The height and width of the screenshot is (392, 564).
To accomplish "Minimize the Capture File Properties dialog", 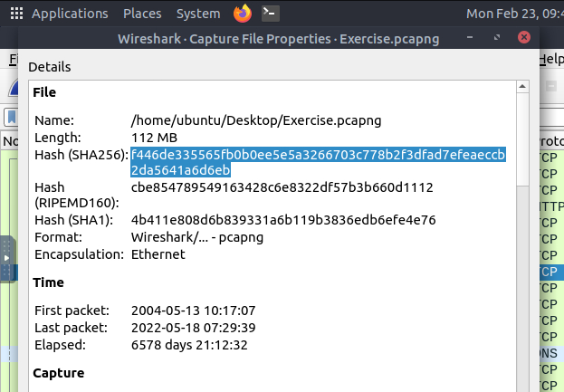I will click(x=470, y=37).
